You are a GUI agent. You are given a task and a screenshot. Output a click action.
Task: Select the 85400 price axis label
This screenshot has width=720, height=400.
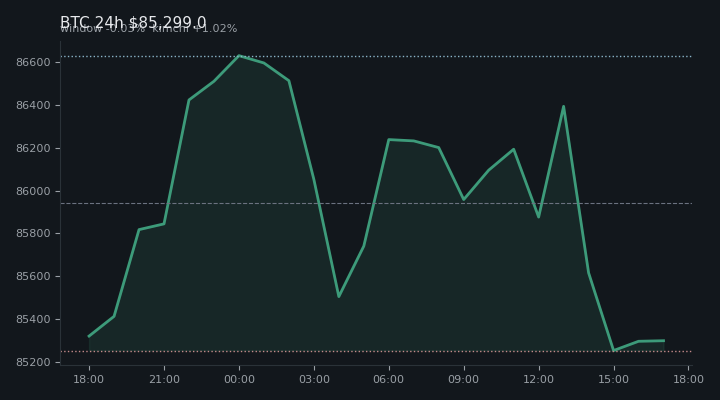pos(33,319)
